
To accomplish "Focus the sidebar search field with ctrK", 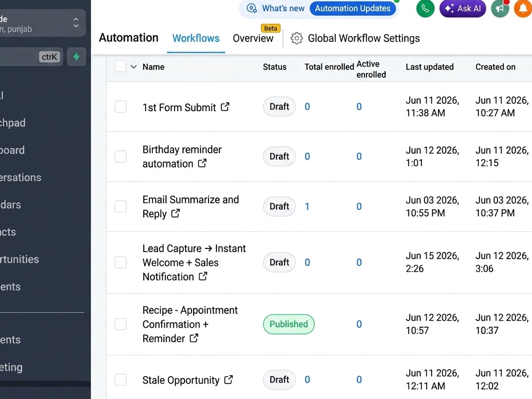I will [31, 57].
